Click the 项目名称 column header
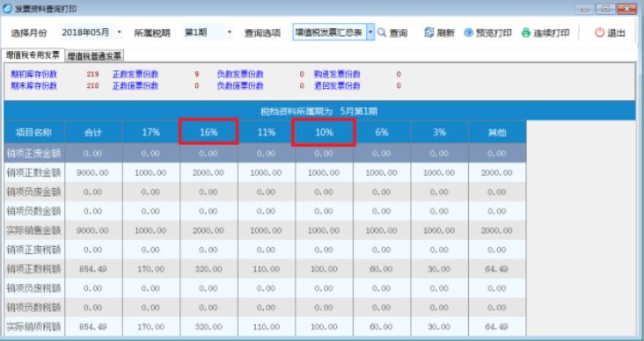 click(x=34, y=132)
